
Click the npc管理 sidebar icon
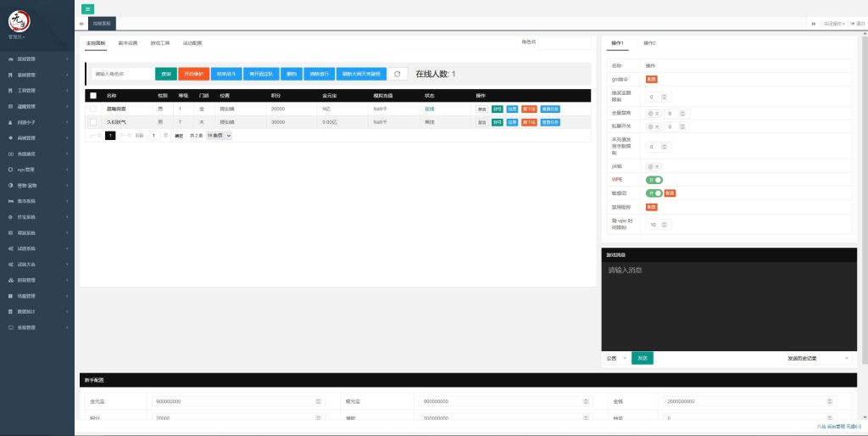[9, 169]
